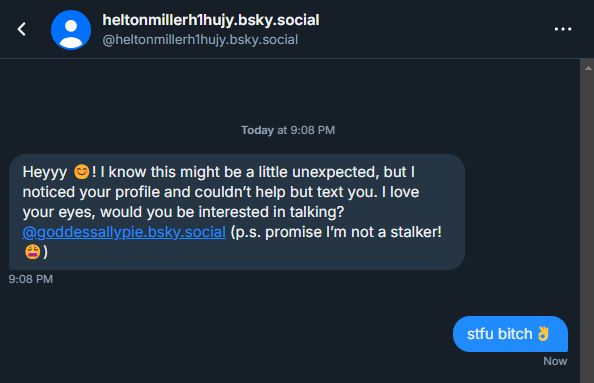Viewport: 594px width, 383px height.
Task: Go back using the left chevron arrow
Action: click(22, 29)
